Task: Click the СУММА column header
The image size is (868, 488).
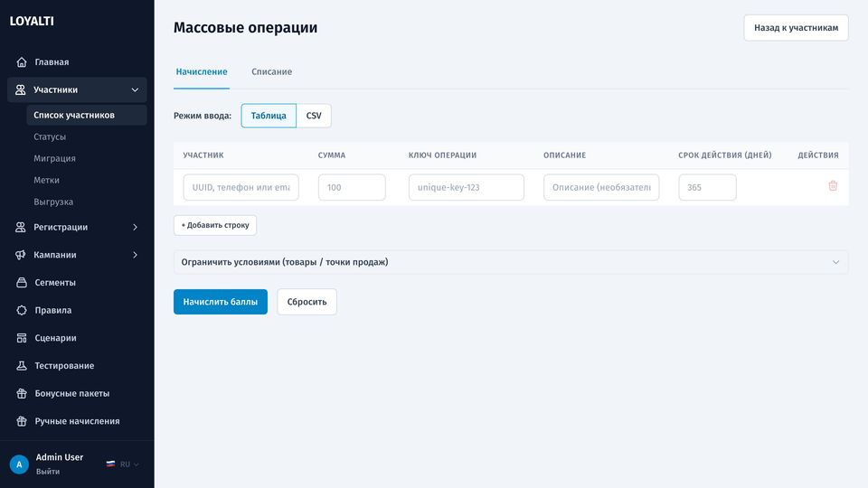Action: (332, 155)
